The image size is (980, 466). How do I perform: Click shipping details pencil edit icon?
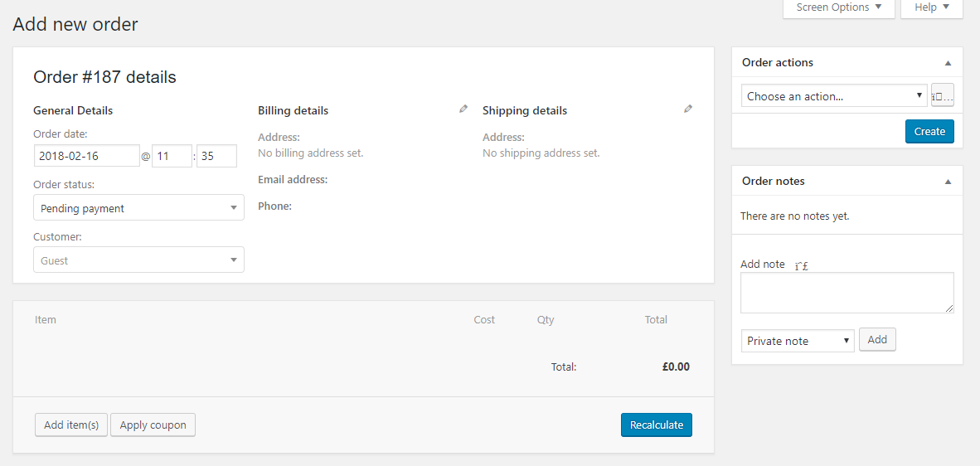tap(688, 109)
